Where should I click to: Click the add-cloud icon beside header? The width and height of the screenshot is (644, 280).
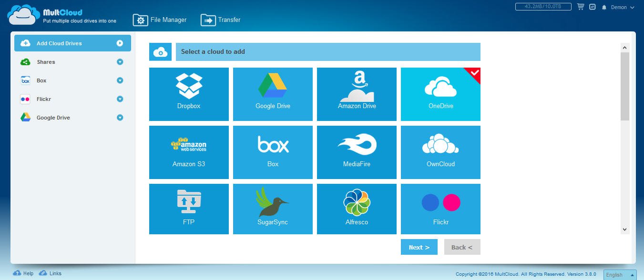[161, 52]
